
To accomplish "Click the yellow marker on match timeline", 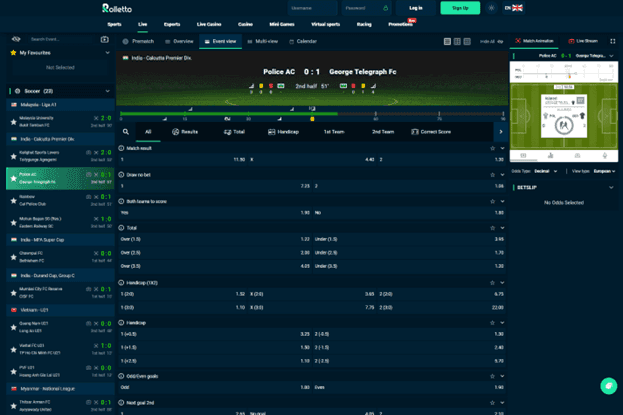I will (312, 119).
